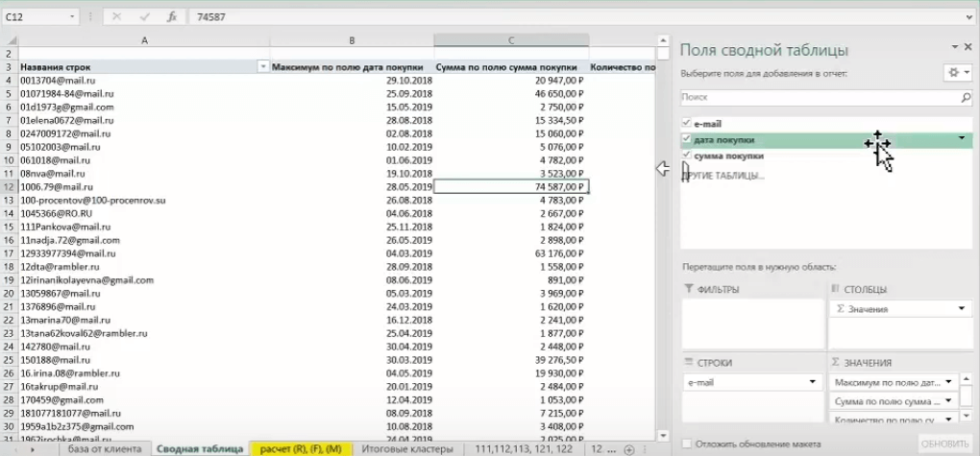Screen dimensions: 980x456
Task: Open the pivot fields settings gear
Action: pos(957,72)
